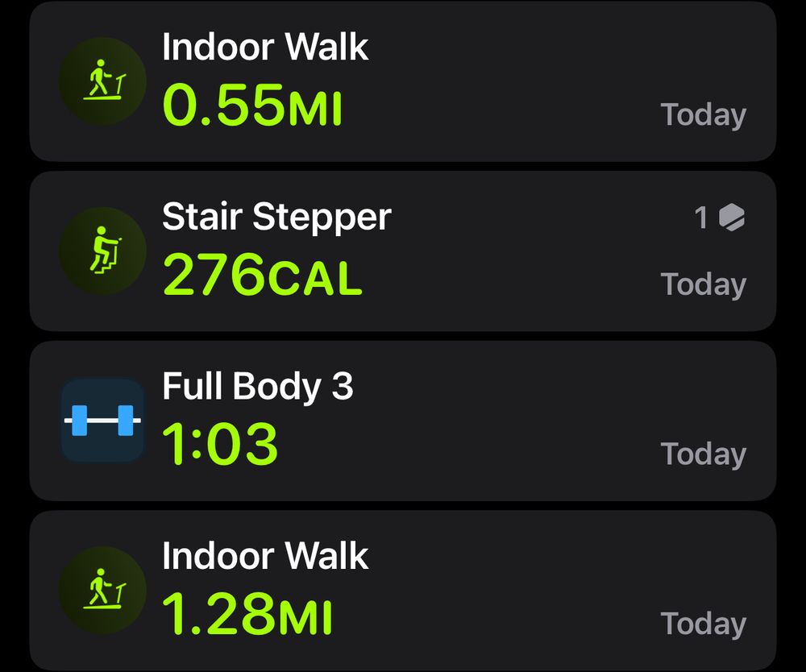
Task: Tap the award count number 1
Action: 699,218
